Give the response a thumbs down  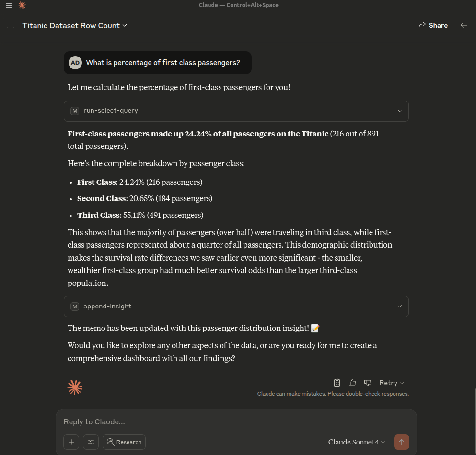[368, 383]
